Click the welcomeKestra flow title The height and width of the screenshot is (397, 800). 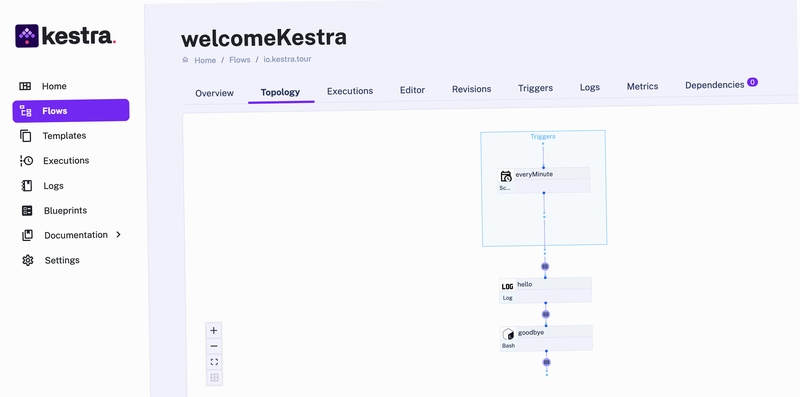[264, 38]
